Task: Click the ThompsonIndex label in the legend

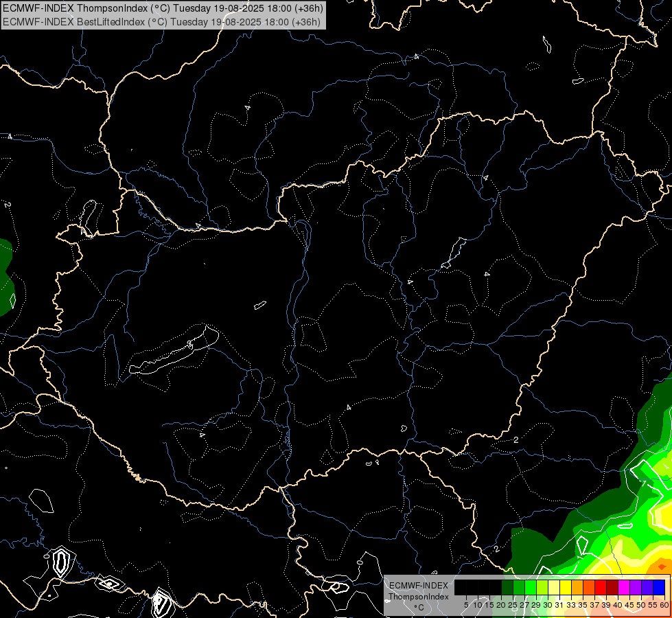Action: [418, 597]
